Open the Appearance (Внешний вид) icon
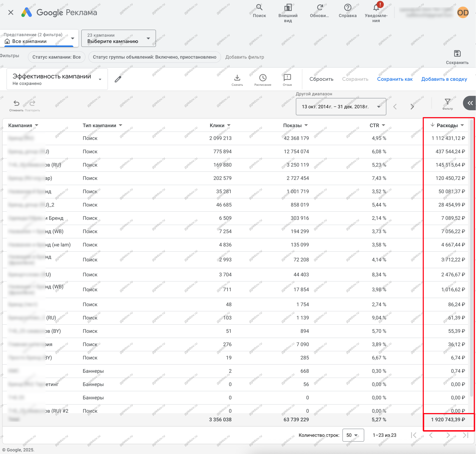The height and width of the screenshot is (454, 476). [288, 7]
